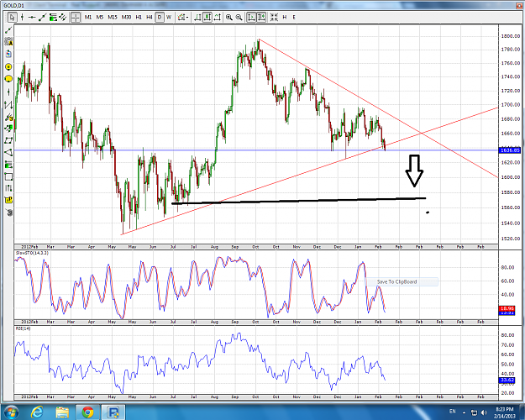This screenshot has width=525, height=420.
Task: Toggle the crosshair cursor mode
Action: (x=76, y=17)
